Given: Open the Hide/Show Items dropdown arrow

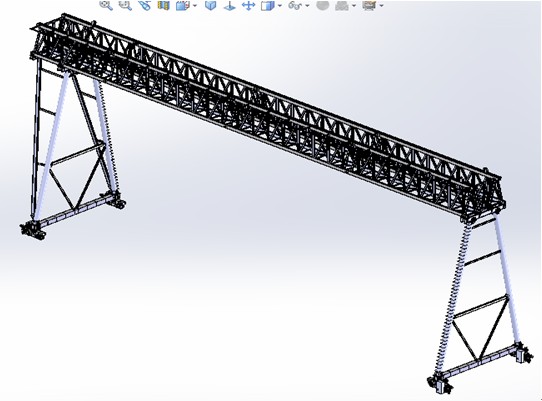Looking at the screenshot, I should coord(307,6).
